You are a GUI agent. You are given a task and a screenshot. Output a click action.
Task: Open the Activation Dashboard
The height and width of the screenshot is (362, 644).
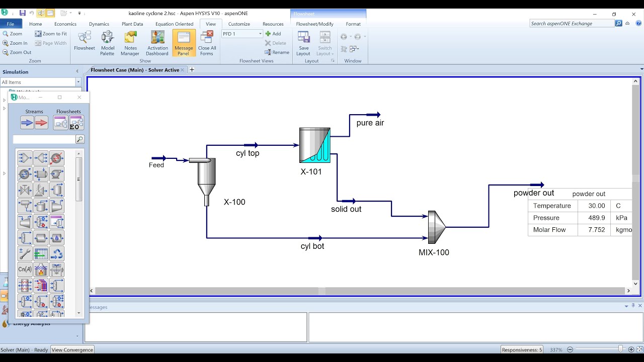click(157, 43)
